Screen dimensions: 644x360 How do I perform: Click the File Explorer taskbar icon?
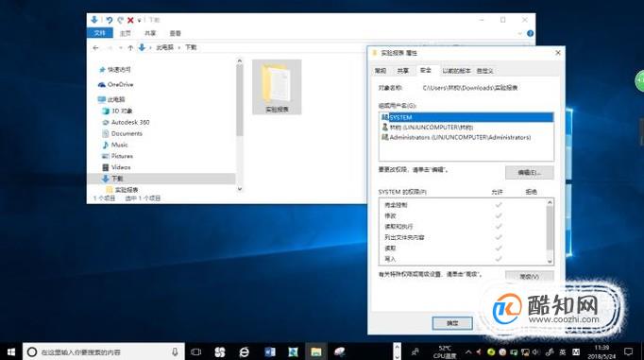pyautogui.click(x=315, y=351)
